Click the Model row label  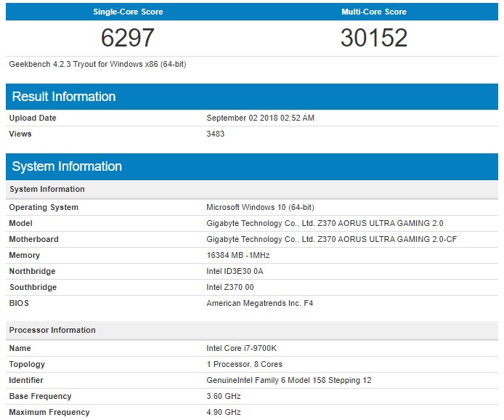coord(20,224)
